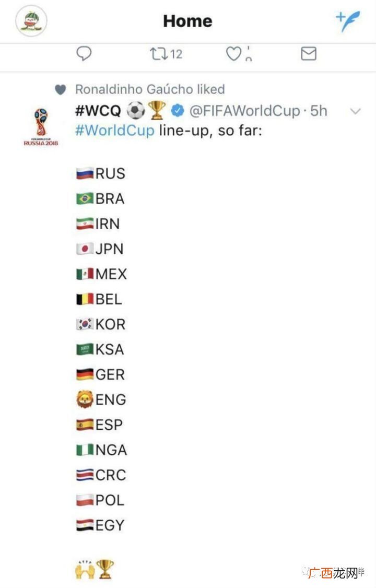Image resolution: width=376 pixels, height=588 pixels.
Task: Like the tweet with the heart icon
Action: (234, 54)
